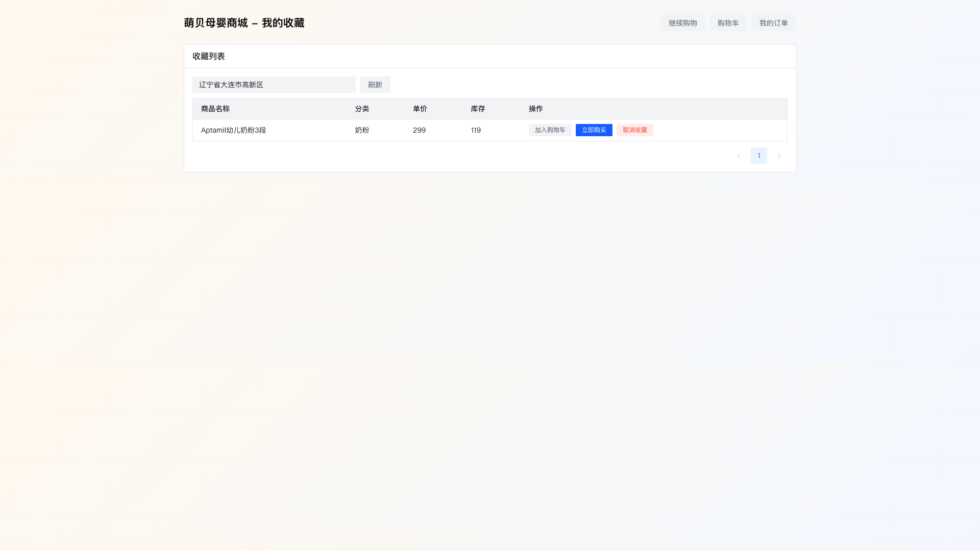Screen dimensions: 980x551
Task: Go to 我的订单 (my orders) page
Action: coord(773,23)
